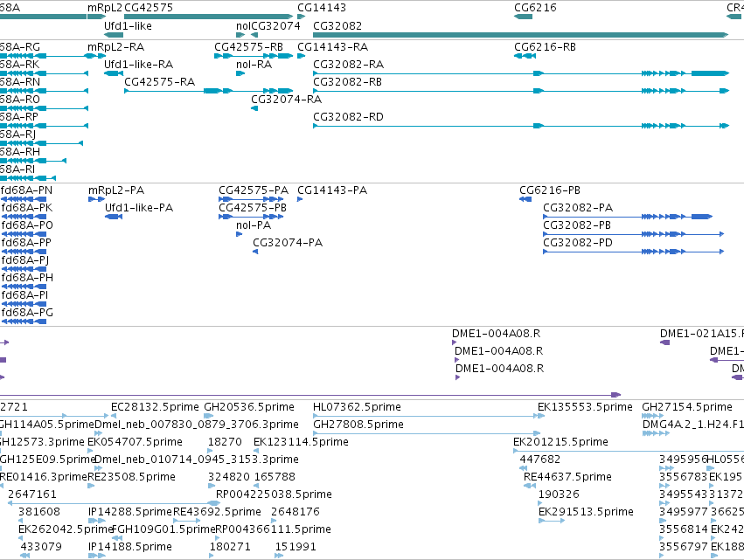Select the mRpL2-RA transcript label
The image size is (744, 560).
coord(115,47)
